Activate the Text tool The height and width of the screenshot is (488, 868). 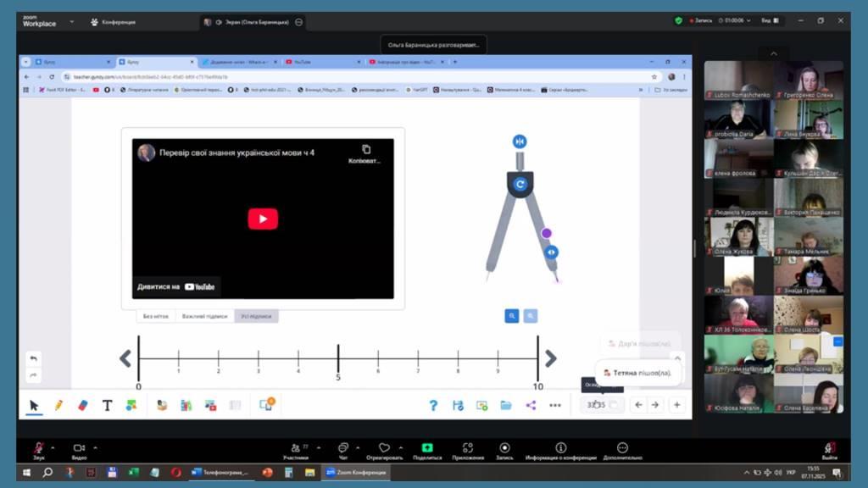[107, 405]
